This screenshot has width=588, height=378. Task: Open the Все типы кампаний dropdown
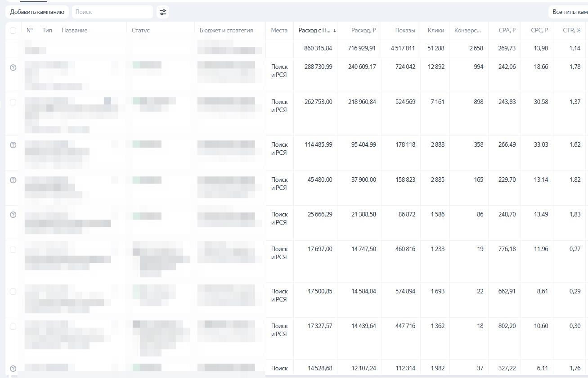click(x=569, y=12)
